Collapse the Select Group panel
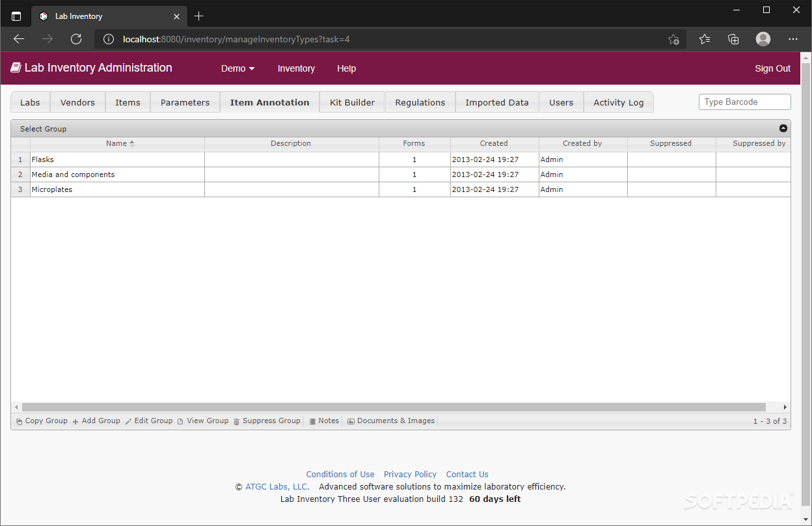 (x=783, y=128)
